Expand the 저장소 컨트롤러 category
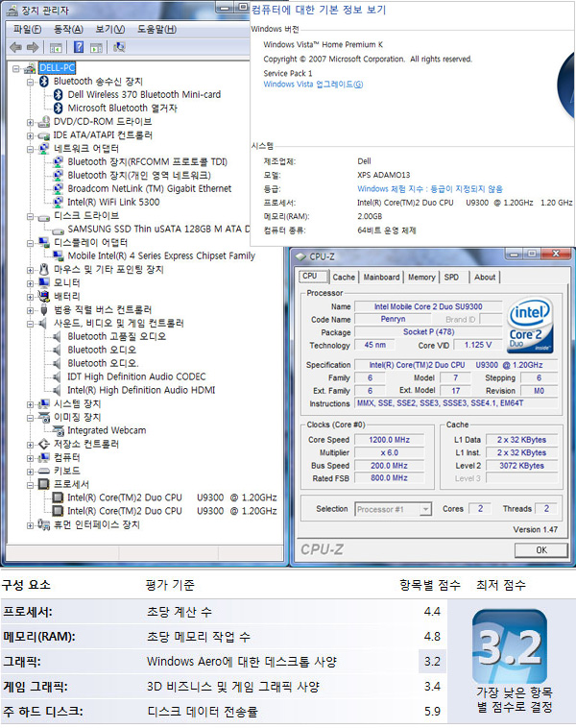Image resolution: width=576 pixels, height=728 pixels. pyautogui.click(x=30, y=445)
